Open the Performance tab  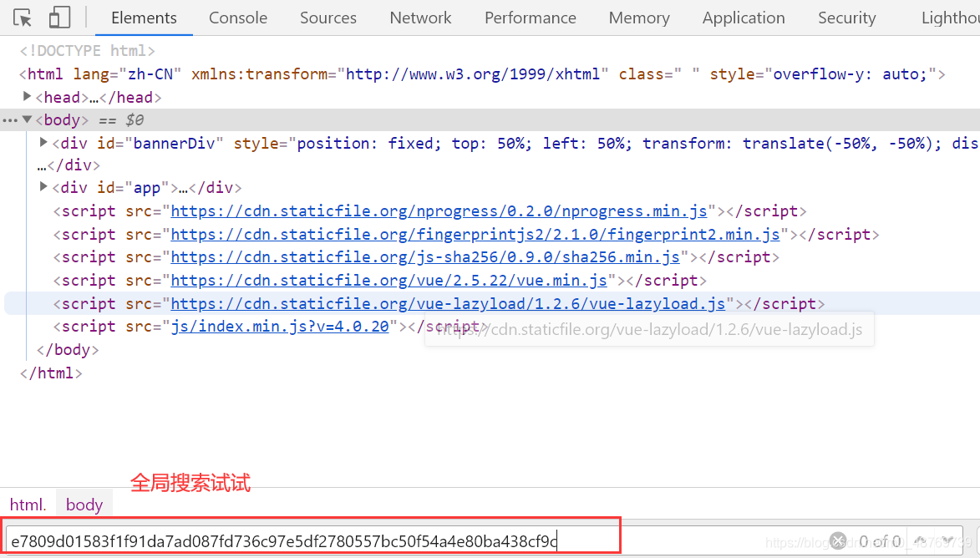pyautogui.click(x=531, y=18)
